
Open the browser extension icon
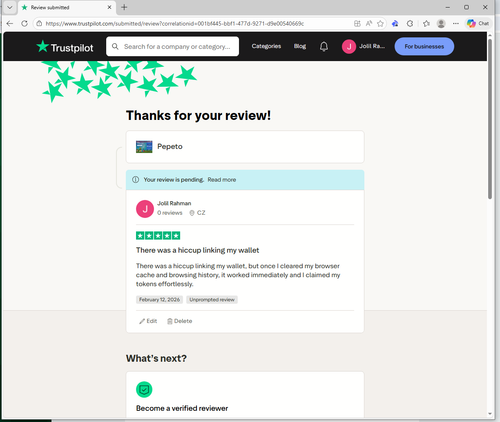pyautogui.click(x=395, y=23)
